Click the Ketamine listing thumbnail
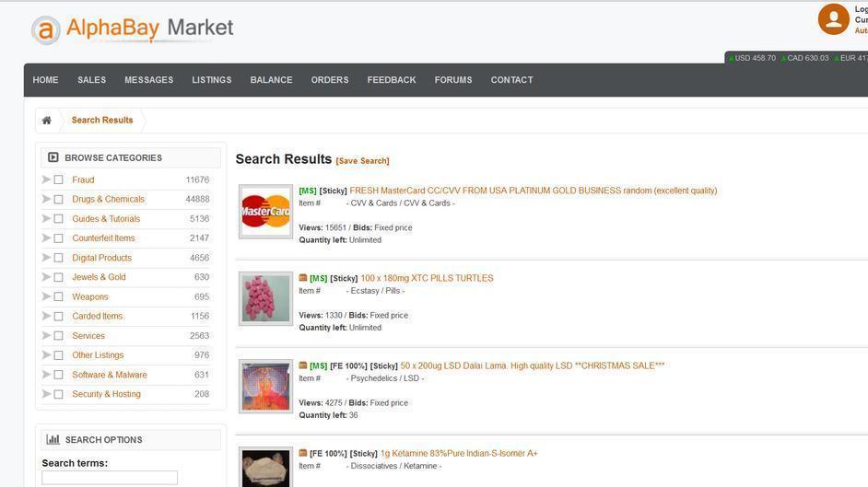 [x=265, y=467]
